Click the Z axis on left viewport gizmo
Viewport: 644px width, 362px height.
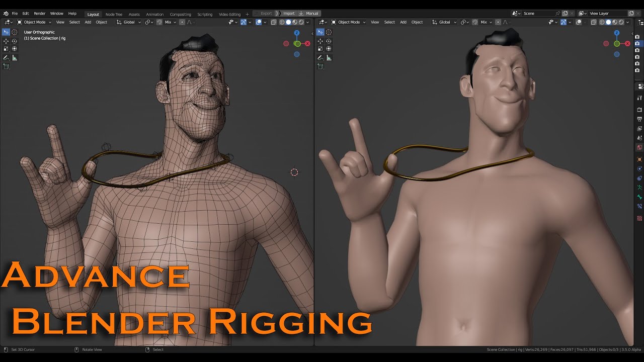[297, 33]
